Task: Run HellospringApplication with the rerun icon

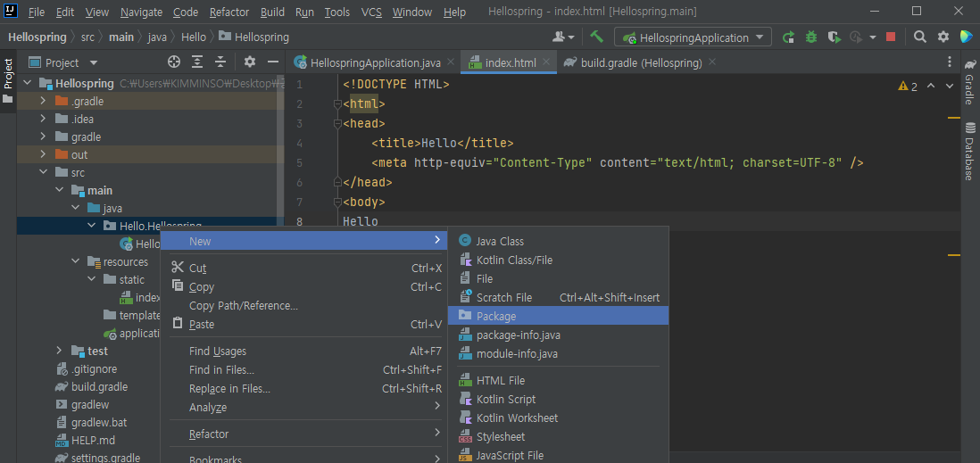Action: tap(789, 37)
